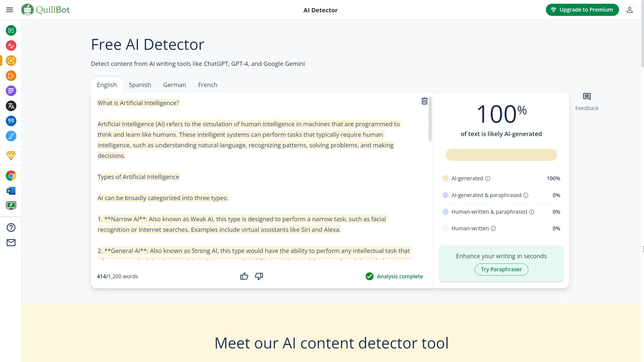Switch to the Spanish language tab
Viewport: 644px width, 362px height.
point(140,85)
